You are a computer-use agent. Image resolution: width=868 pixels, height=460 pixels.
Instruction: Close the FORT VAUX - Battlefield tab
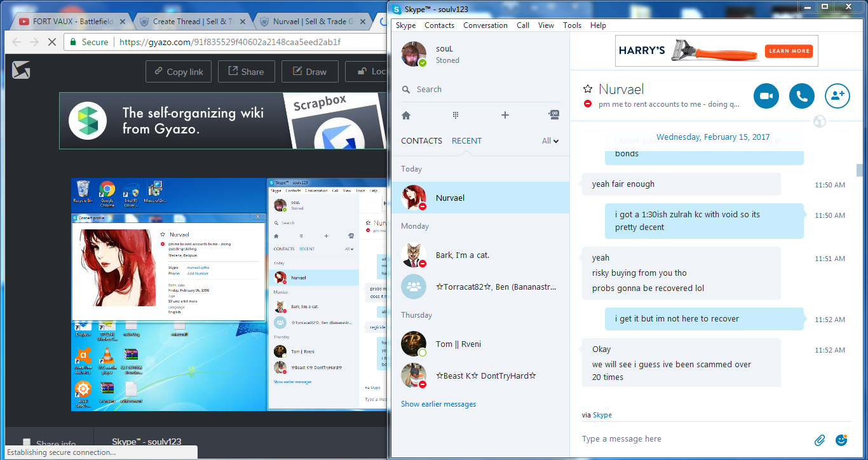tap(123, 22)
